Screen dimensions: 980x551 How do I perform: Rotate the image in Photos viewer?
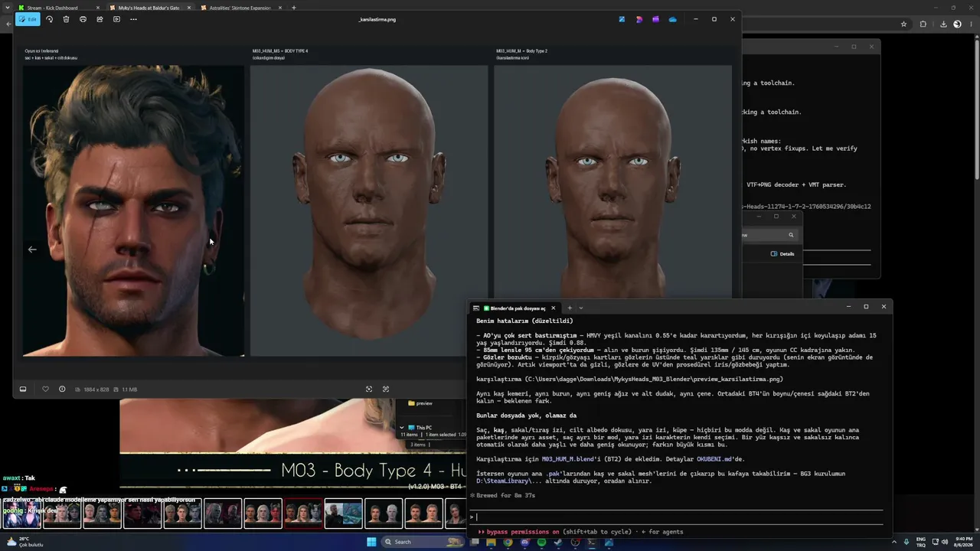pyautogui.click(x=50, y=19)
